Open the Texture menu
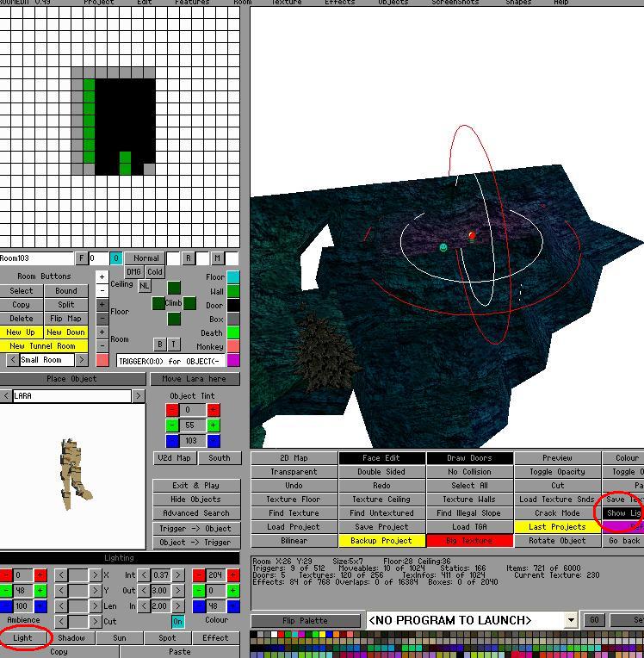 point(287,3)
